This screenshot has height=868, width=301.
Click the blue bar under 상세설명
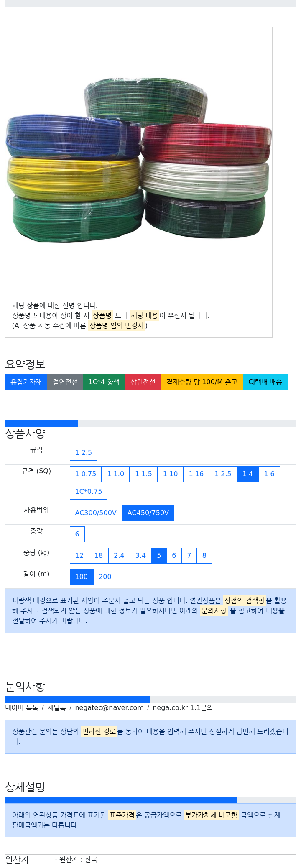click(121, 800)
